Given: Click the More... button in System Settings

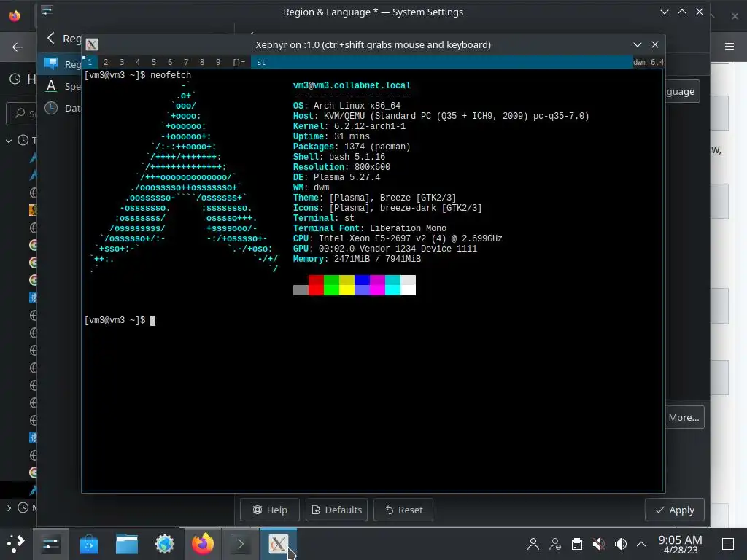Looking at the screenshot, I should click(684, 418).
